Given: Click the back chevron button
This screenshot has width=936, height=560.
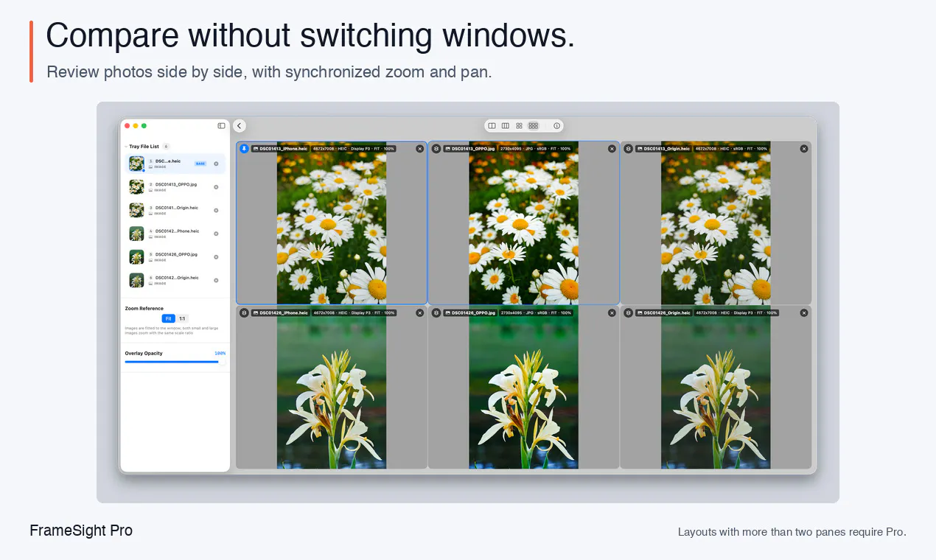Looking at the screenshot, I should (240, 126).
